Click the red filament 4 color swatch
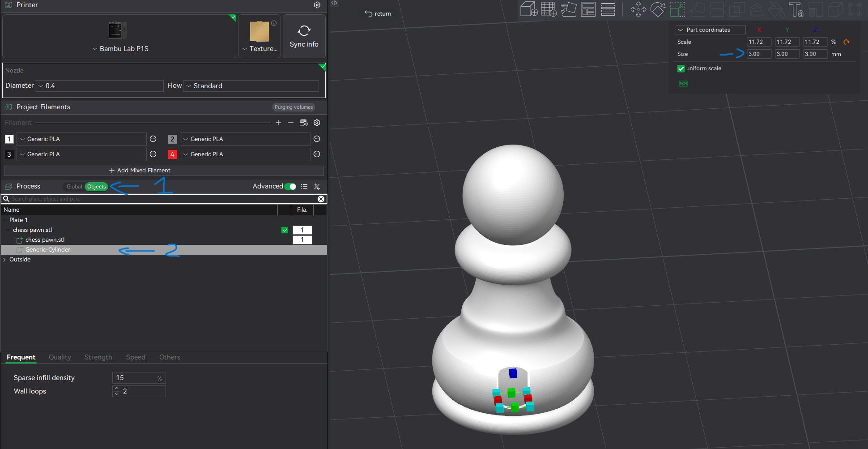Screen dimensions: 868x449 172,154
